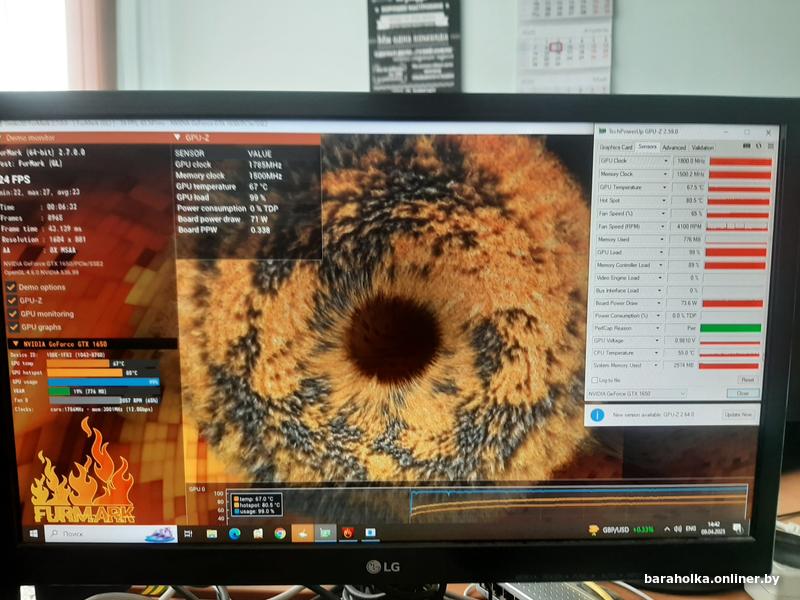The width and height of the screenshot is (800, 600).
Task: Click the GPU Load red graph bar
Action: pos(736,252)
